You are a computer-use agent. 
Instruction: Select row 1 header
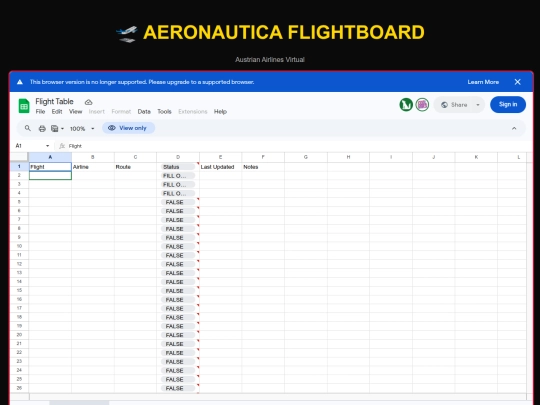19,167
